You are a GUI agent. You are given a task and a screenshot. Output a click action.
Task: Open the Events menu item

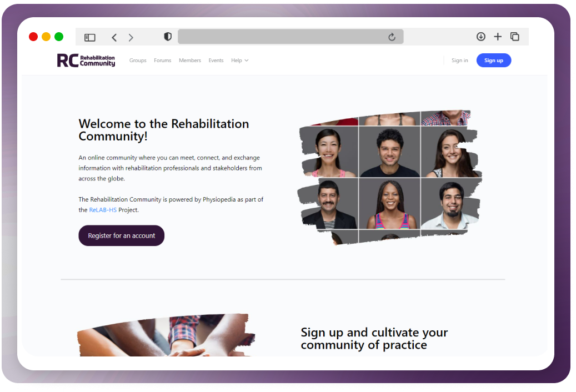tap(216, 60)
